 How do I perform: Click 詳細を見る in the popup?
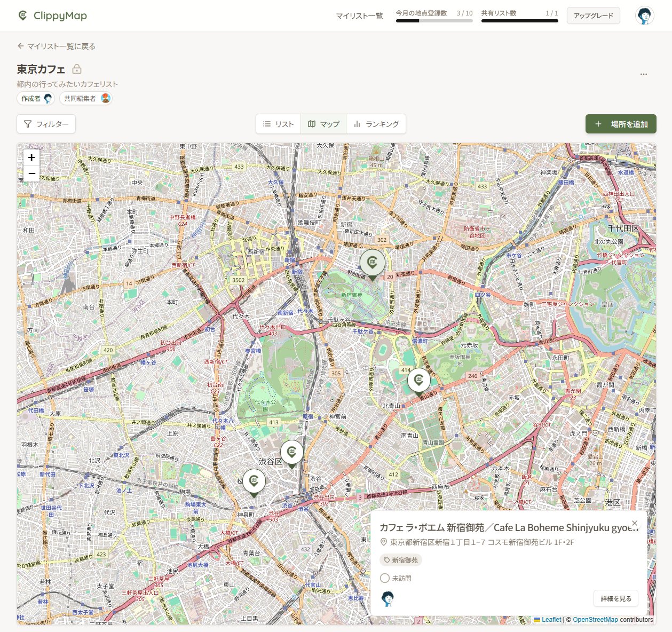[616, 598]
